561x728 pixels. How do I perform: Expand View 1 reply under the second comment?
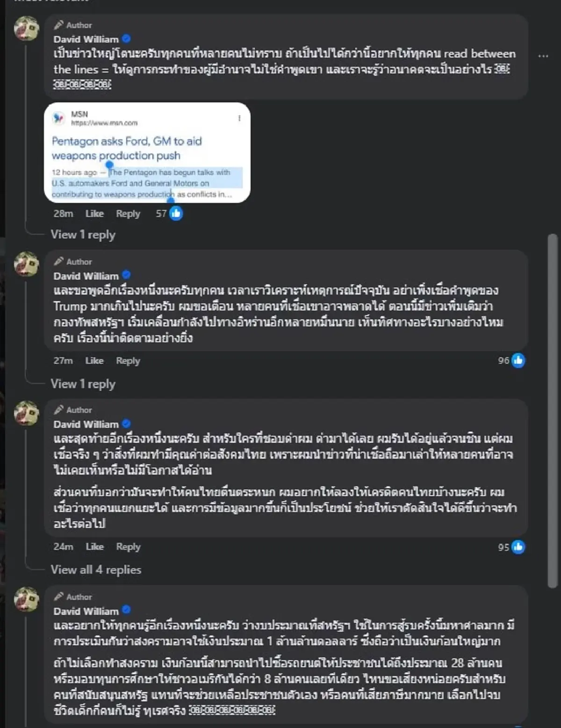(84, 384)
